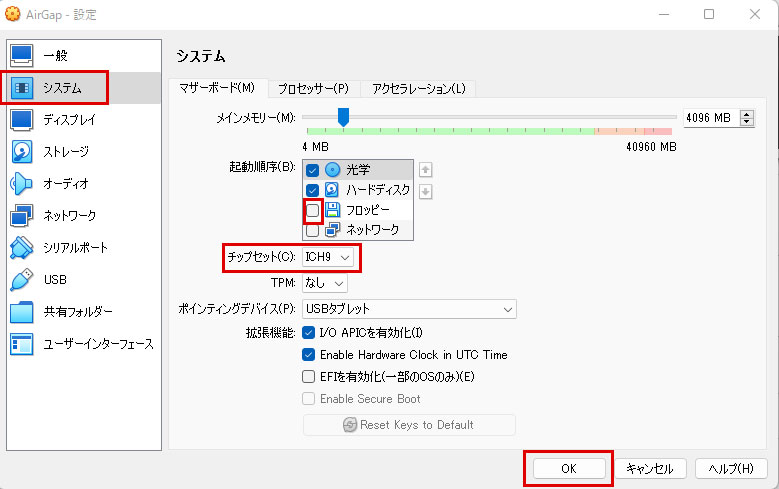Increase memory with the spinner up arrow
Viewport: 779px width, 489px height.
[x=747, y=114]
